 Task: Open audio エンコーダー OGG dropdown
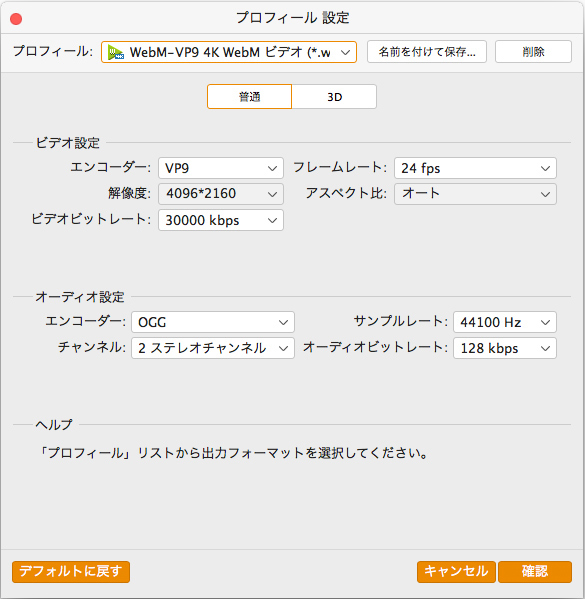coord(213,322)
